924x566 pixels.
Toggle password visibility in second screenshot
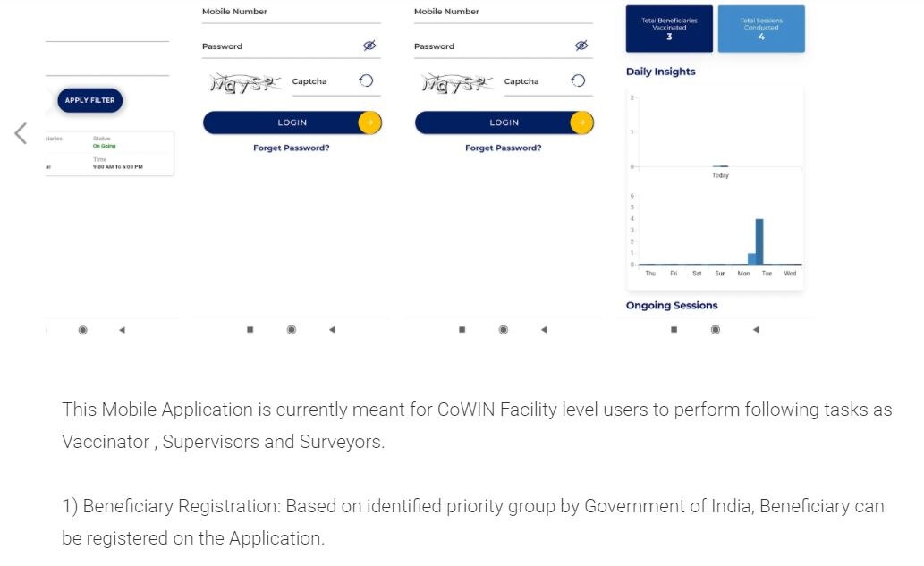[369, 46]
